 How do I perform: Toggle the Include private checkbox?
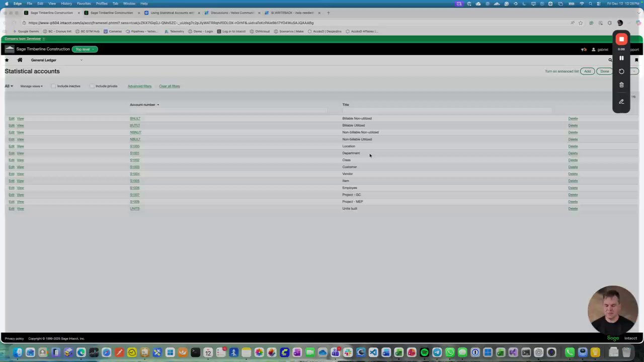click(92, 86)
